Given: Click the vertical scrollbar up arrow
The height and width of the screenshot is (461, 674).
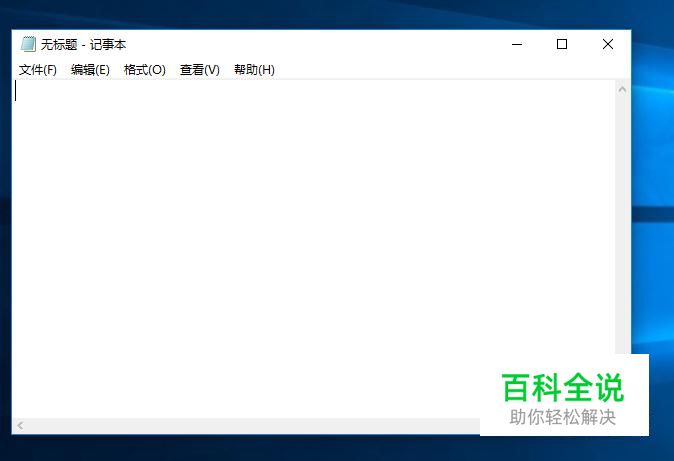Looking at the screenshot, I should pyautogui.click(x=622, y=89).
